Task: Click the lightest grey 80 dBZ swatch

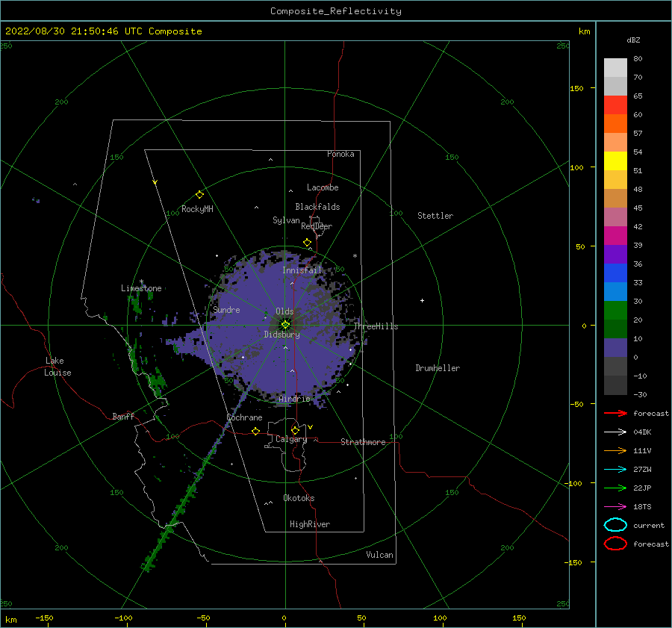Action: [x=615, y=67]
